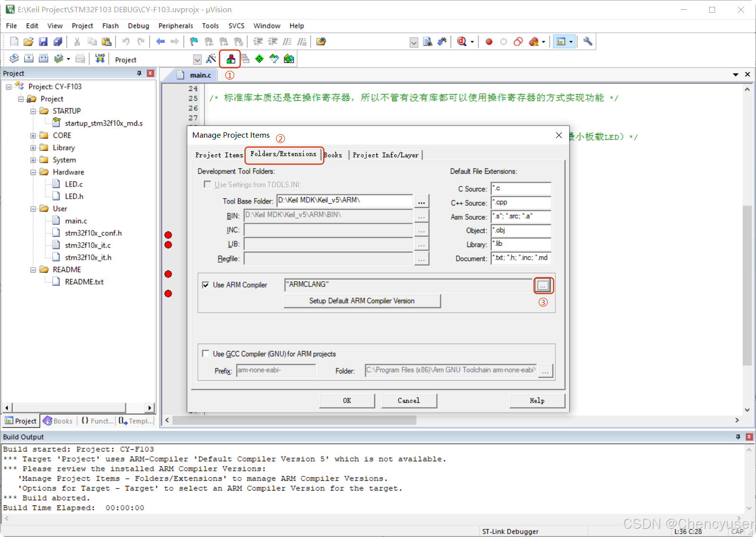Click the editor vertical scrollbar thumb
This screenshot has width=756, height=537.
pos(747,286)
